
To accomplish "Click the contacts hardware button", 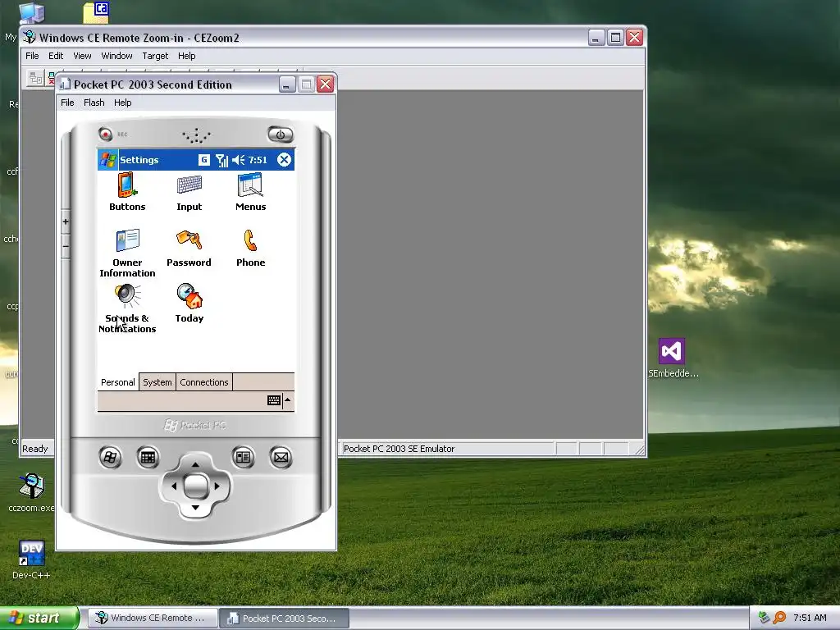I will 243,457.
